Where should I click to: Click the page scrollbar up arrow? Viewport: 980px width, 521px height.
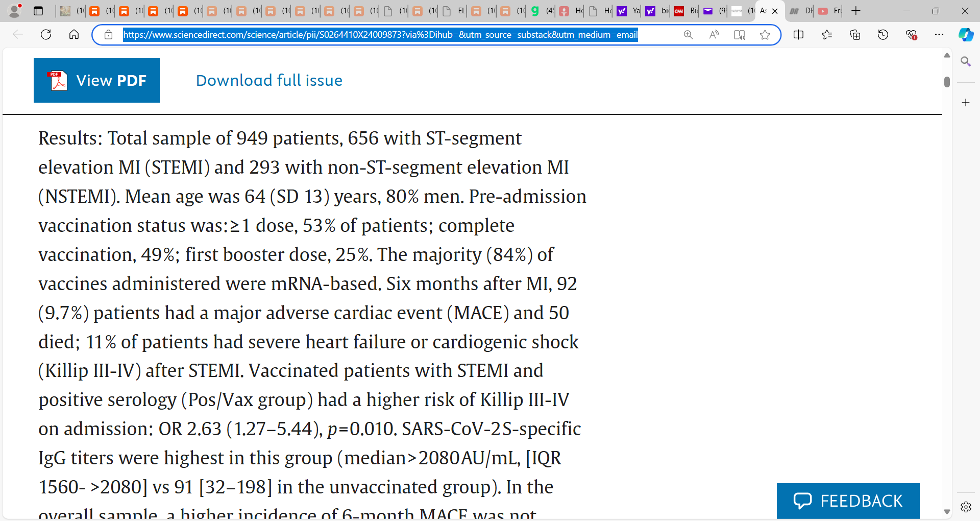pos(947,55)
